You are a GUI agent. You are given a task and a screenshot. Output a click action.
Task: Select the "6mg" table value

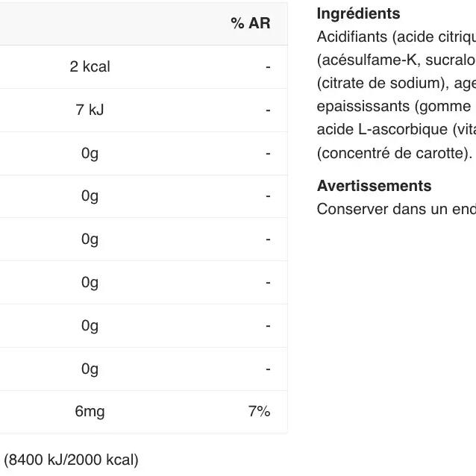[x=90, y=411]
